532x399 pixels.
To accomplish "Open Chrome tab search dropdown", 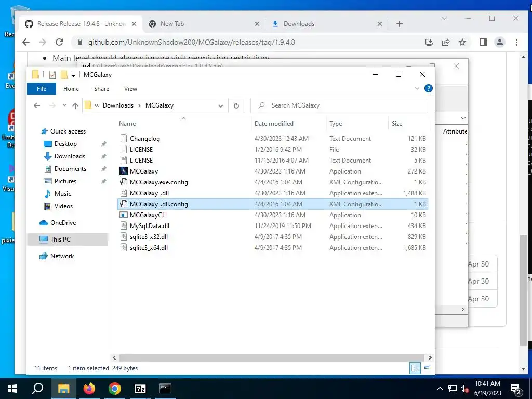I will point(444,18).
